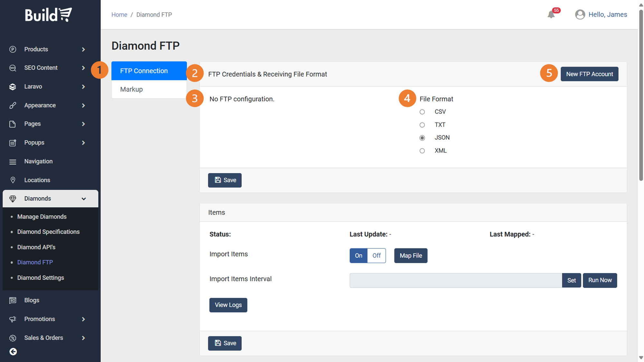This screenshot has height=362, width=644.
Task: Click the Blogs sidebar icon
Action: 13,300
